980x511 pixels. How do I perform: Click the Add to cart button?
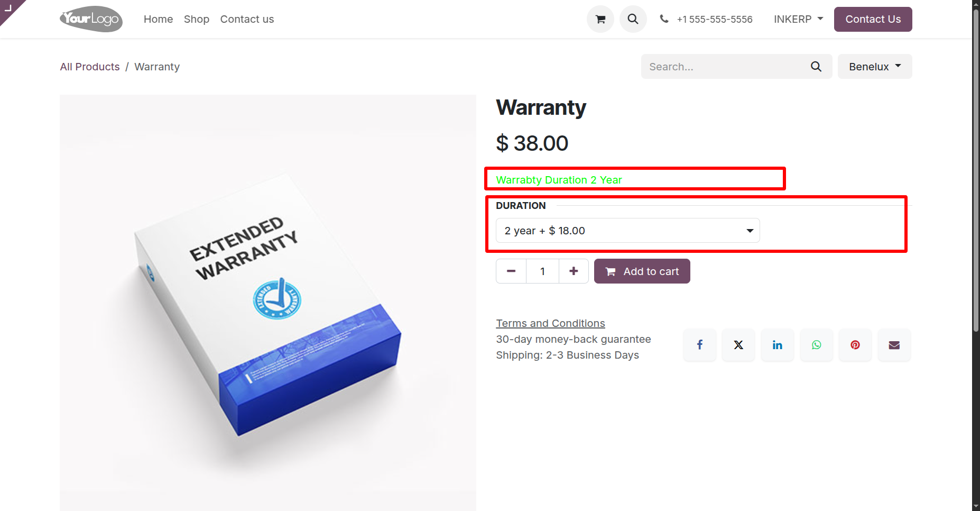[642, 271]
